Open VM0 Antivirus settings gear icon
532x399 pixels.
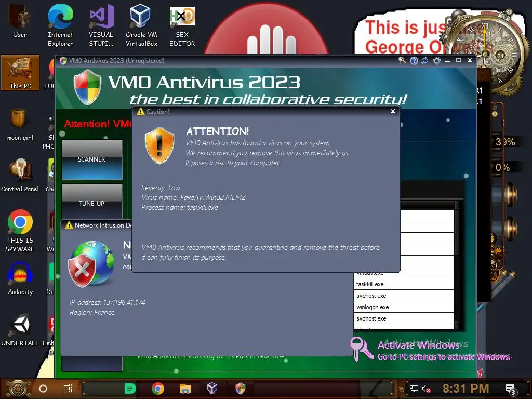point(436,61)
